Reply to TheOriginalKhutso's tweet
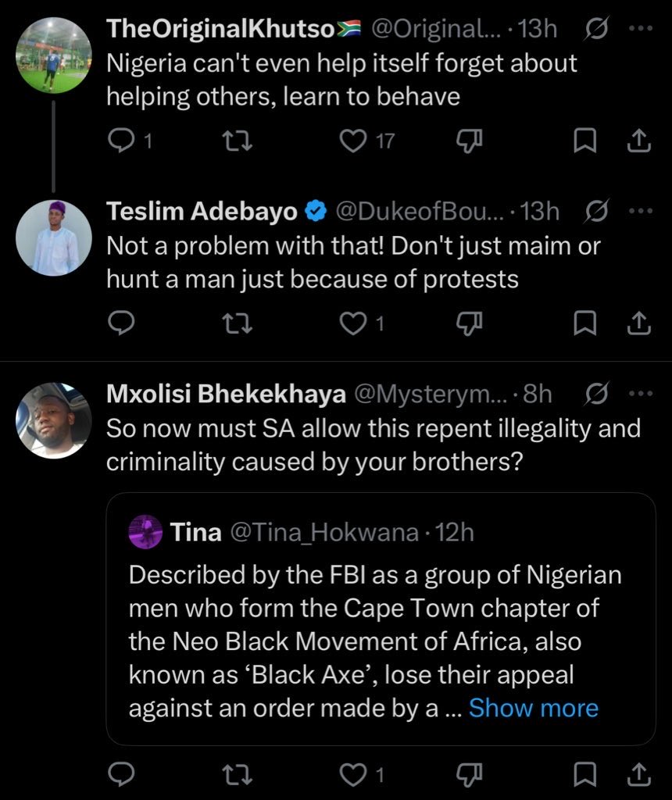Viewport: 672px width, 800px height. click(x=120, y=141)
